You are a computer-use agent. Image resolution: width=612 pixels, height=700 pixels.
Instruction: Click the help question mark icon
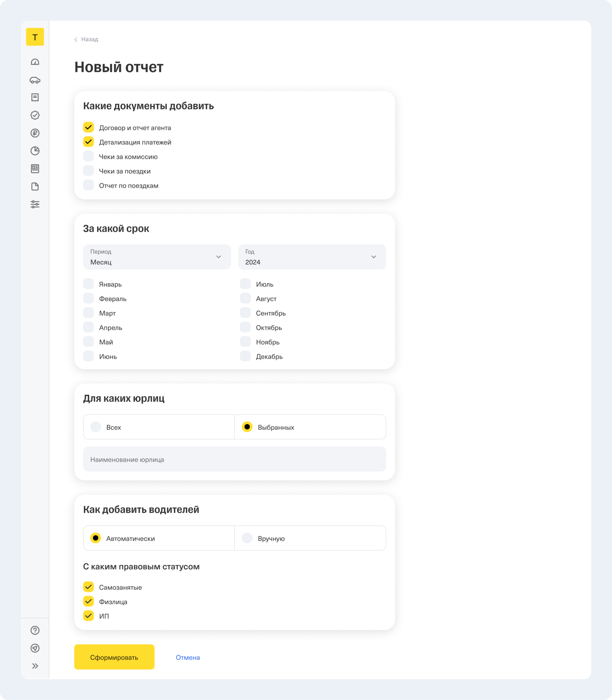pos(35,630)
